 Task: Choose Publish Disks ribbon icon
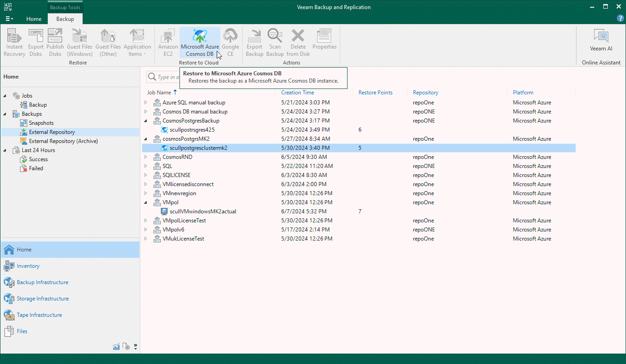(x=55, y=42)
